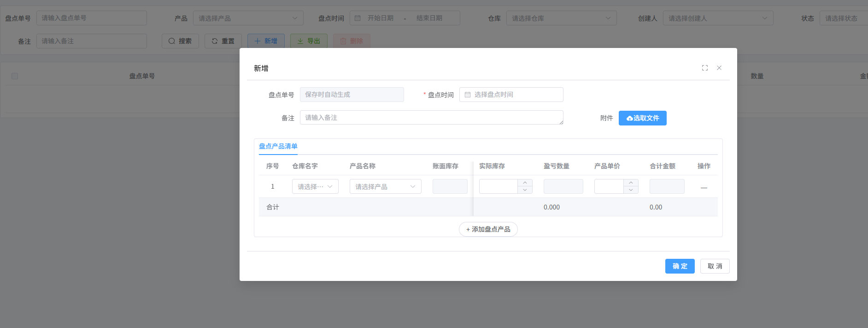Viewport: 868px width, 328px height.
Task: Click the 0.000 total in the 合计 row
Action: [x=551, y=207]
